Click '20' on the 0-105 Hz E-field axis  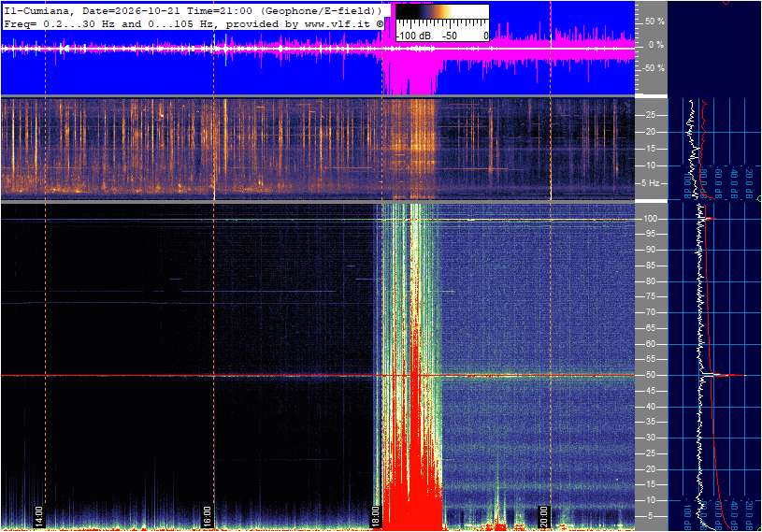coord(650,469)
